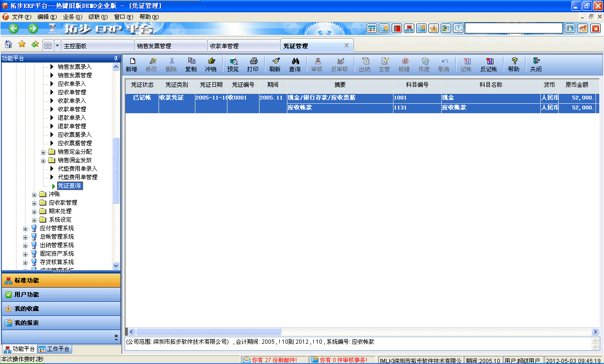Select the 反记帐 reverse posting icon
604x364 pixels.
coord(489,65)
